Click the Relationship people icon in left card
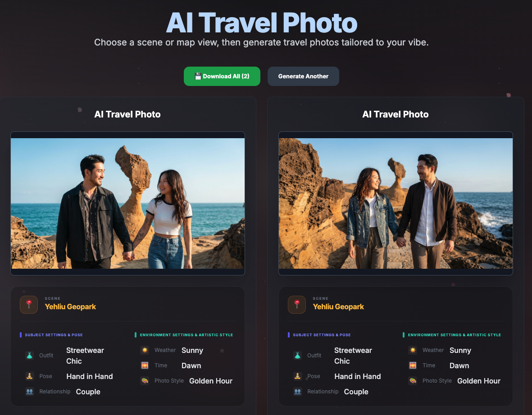This screenshot has width=532, height=415. [30, 392]
